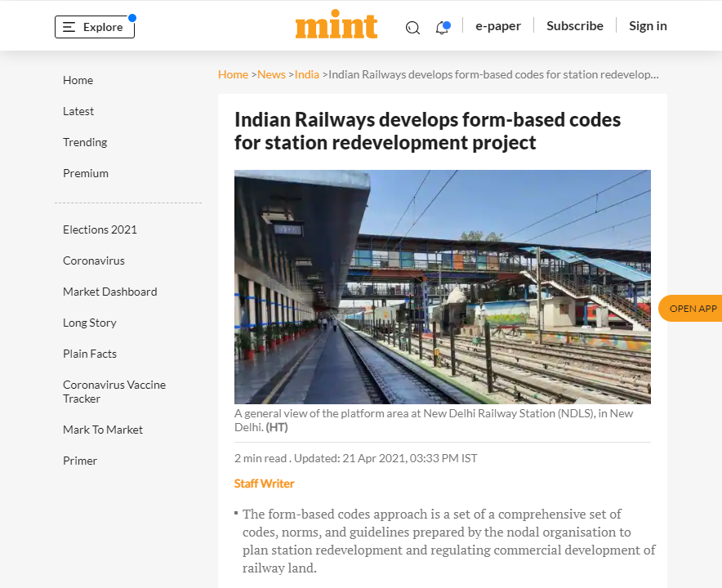This screenshot has height=588, width=722.
Task: Open the Staff Writer byline link
Action: pos(264,483)
